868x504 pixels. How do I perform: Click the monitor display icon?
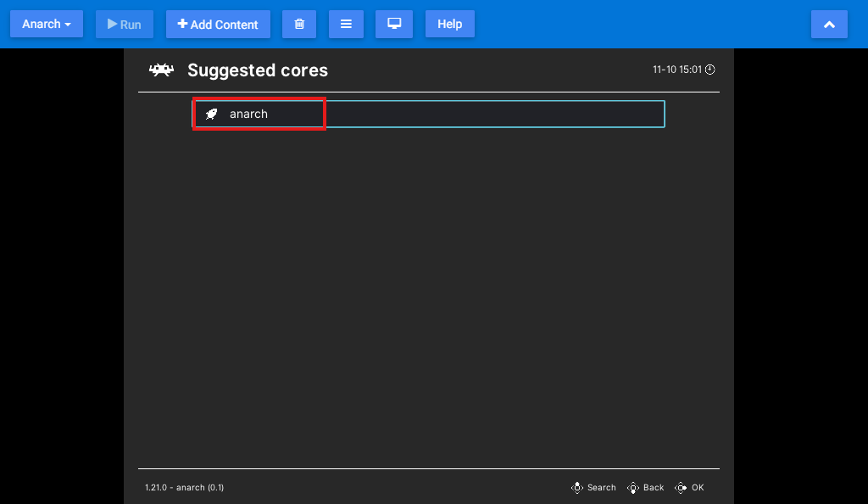393,24
